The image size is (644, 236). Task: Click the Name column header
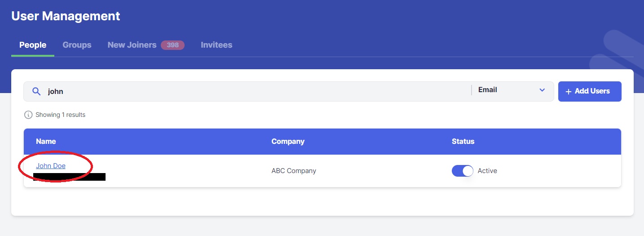46,141
